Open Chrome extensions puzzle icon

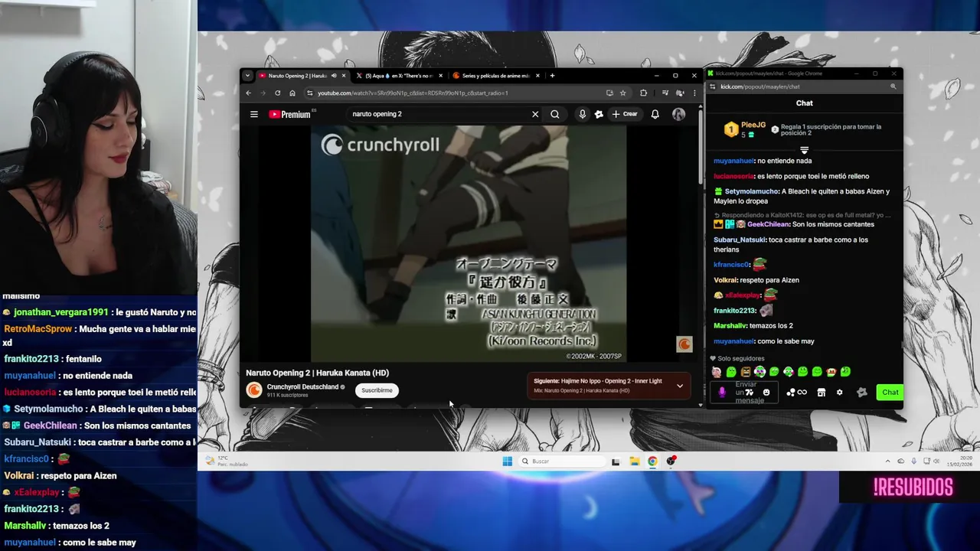643,93
